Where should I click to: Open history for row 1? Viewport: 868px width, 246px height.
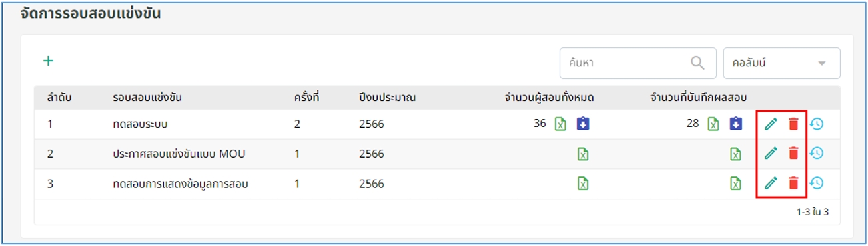pyautogui.click(x=816, y=123)
